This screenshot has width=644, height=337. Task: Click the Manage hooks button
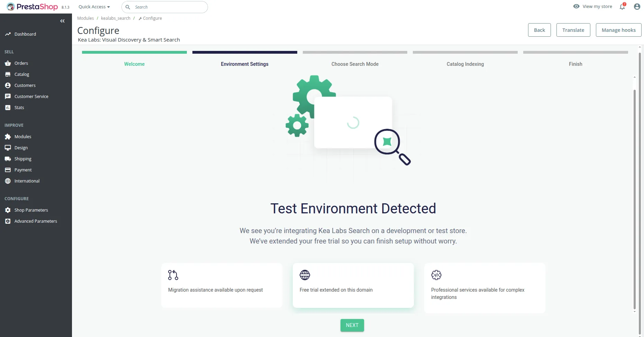point(618,30)
